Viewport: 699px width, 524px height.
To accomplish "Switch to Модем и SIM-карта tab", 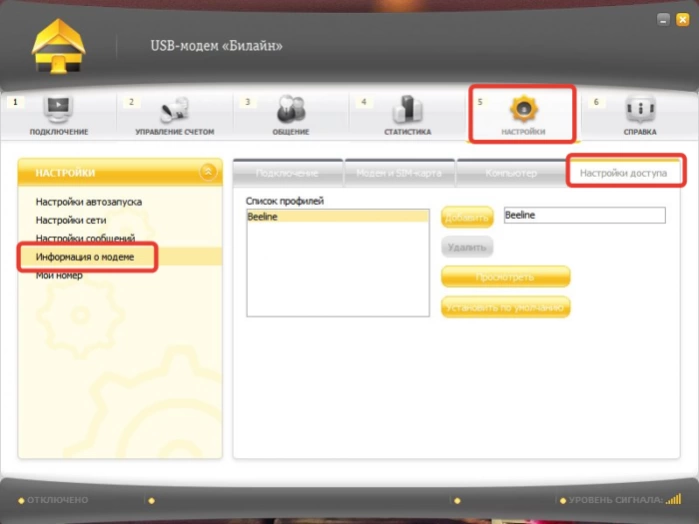I will [x=399, y=173].
